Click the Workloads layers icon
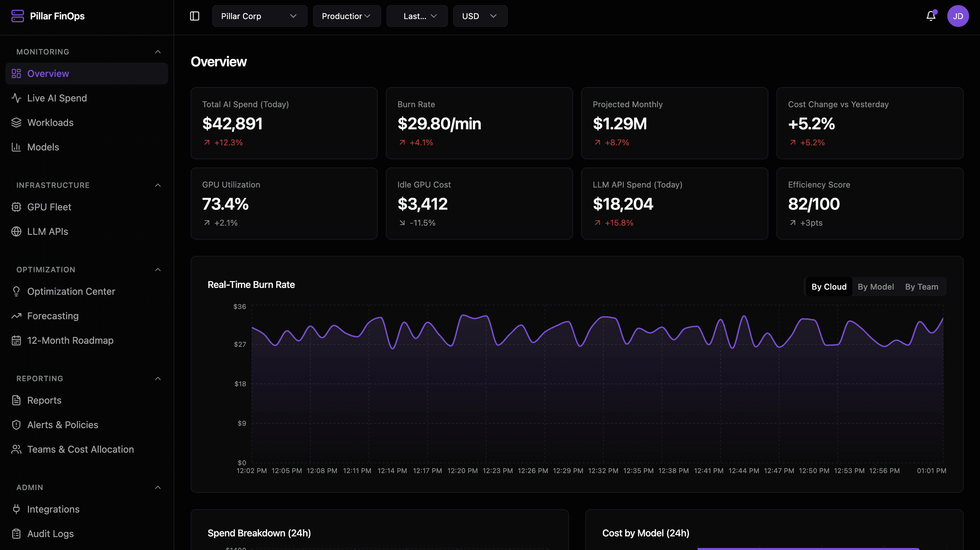Screen dimensions: 980x550 tap(16, 123)
